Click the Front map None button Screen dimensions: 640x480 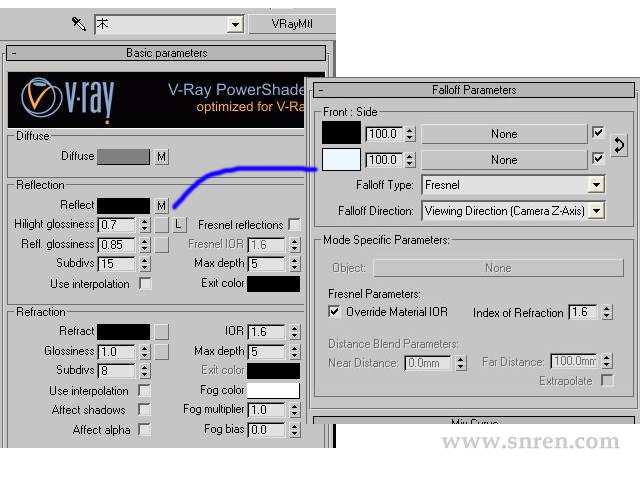[x=504, y=134]
